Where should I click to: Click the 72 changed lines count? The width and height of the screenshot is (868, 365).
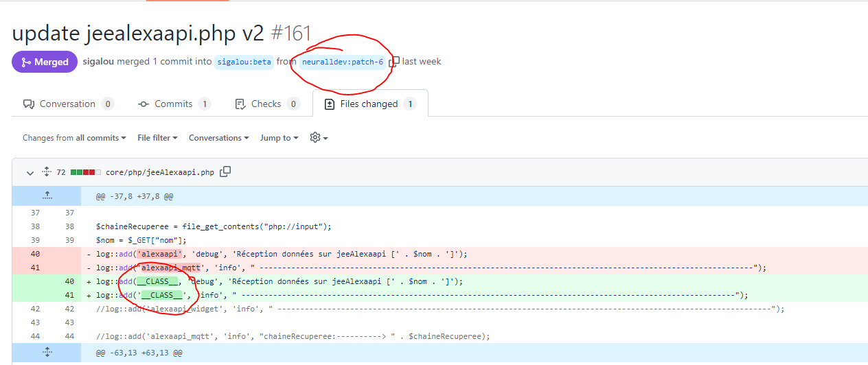click(60, 172)
